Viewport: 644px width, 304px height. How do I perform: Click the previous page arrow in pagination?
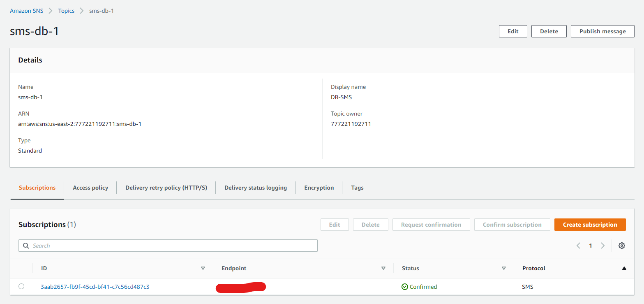point(578,245)
